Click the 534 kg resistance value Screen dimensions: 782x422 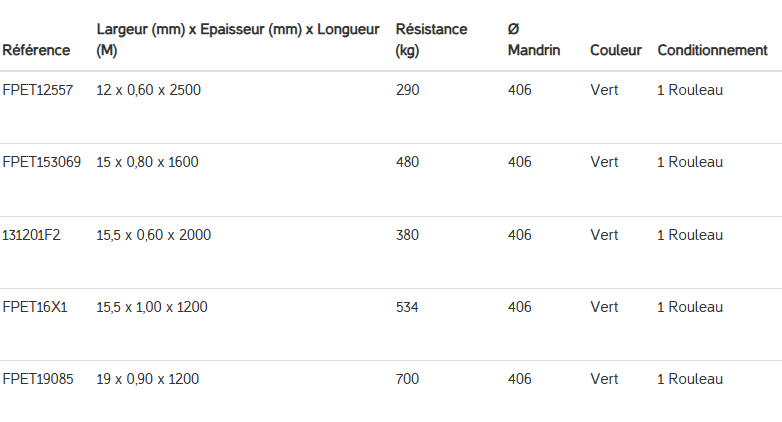coord(407,307)
